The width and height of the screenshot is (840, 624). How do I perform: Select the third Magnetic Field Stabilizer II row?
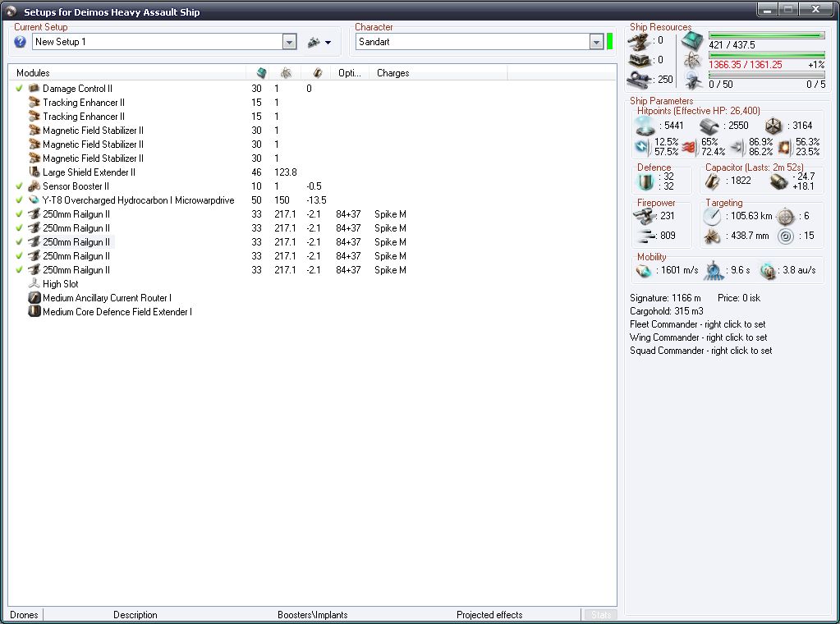point(313,158)
